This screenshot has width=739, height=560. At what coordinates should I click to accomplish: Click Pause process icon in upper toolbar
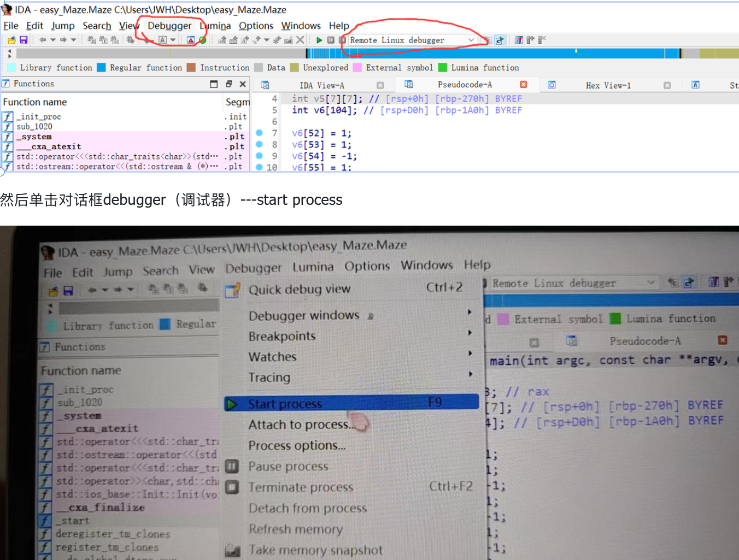[x=331, y=40]
